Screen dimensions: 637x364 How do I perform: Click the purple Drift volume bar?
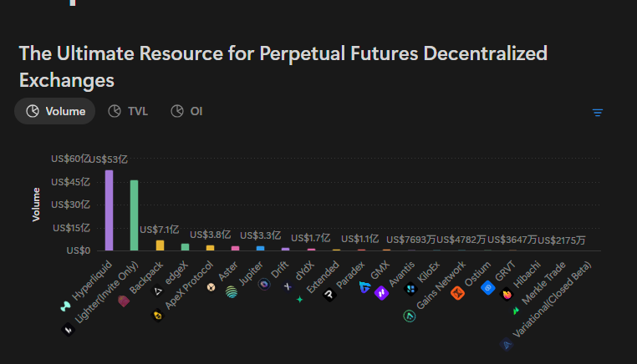pos(286,249)
